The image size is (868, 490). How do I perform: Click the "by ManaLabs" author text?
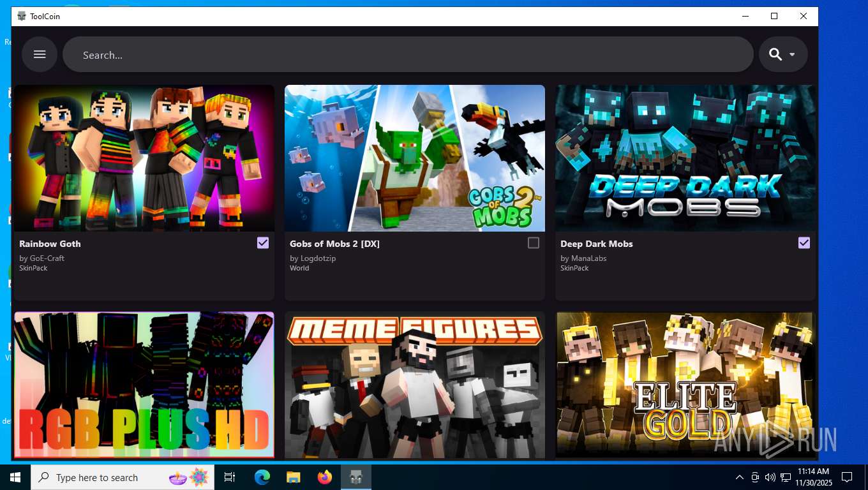coord(583,258)
